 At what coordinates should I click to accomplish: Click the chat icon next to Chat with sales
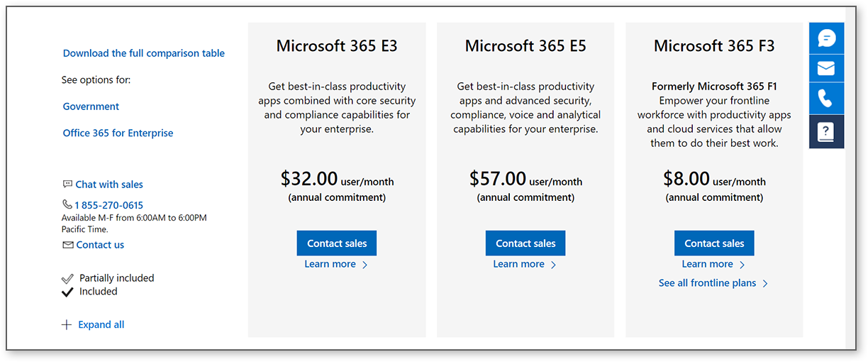click(67, 184)
